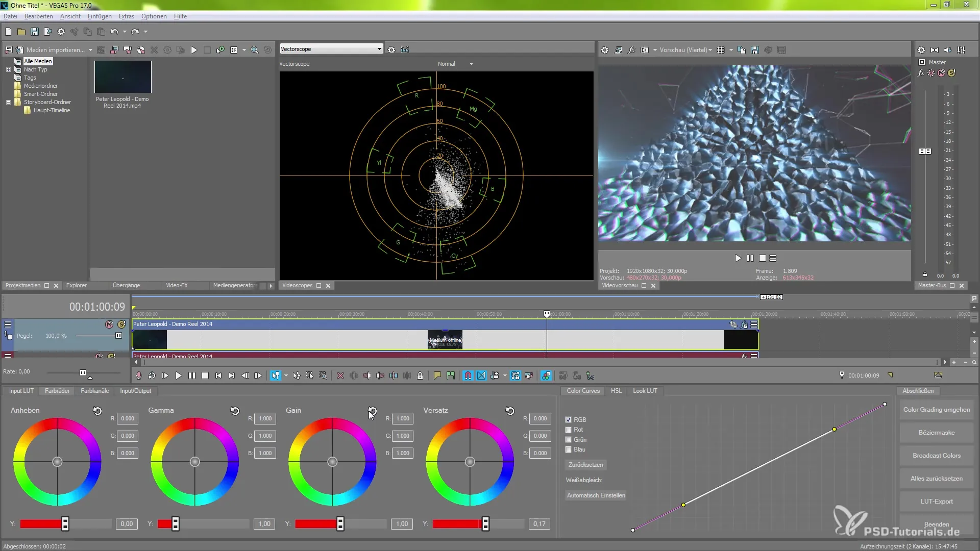The width and height of the screenshot is (980, 551).
Task: Jump to the start of the project
Action: 218,375
